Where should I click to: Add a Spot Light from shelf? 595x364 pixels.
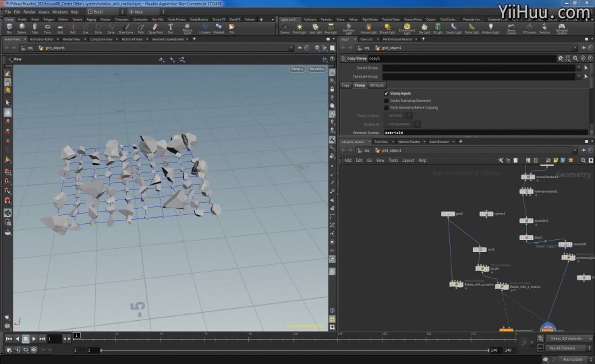[315, 28]
